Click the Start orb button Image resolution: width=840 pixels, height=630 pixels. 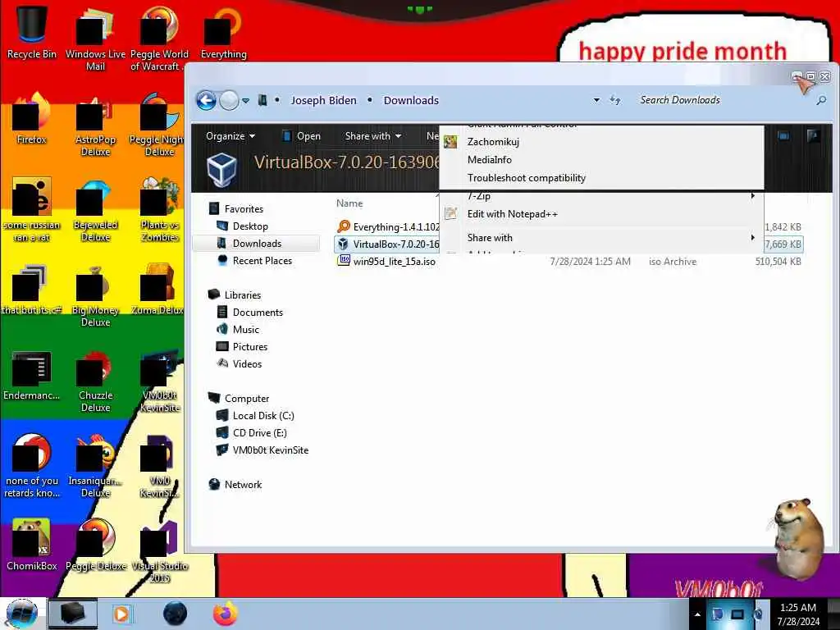click(21, 614)
